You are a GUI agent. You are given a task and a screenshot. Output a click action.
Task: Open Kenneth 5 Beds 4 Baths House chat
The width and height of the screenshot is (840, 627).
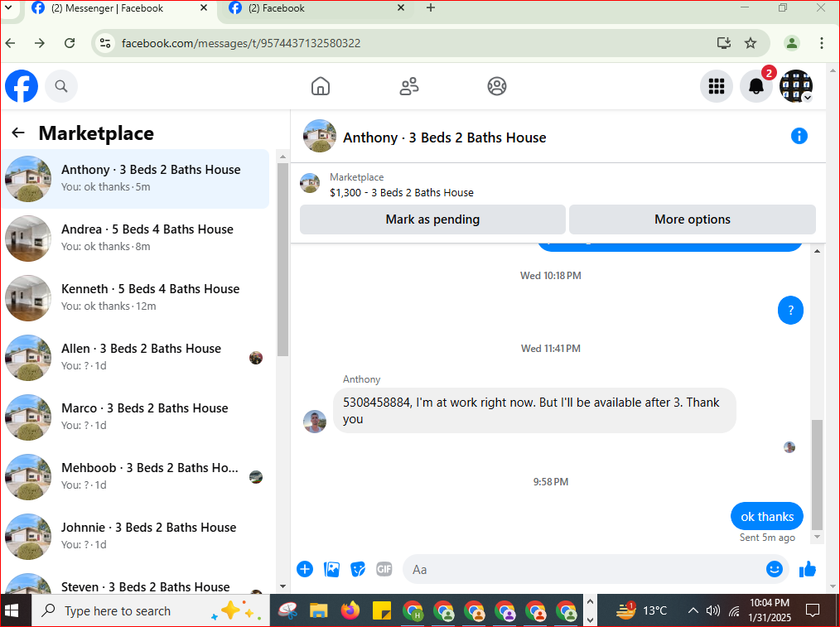(135, 297)
